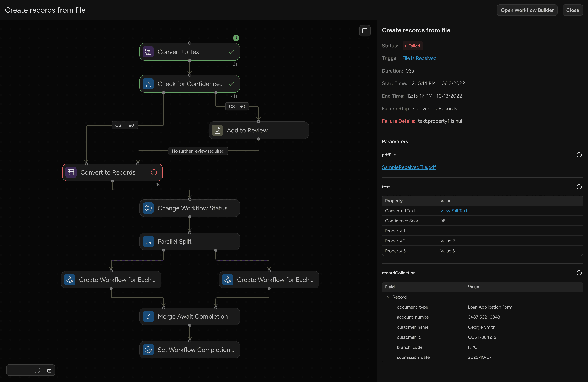Click the Merge Await Completion icon
This screenshot has height=382, width=588.
tap(148, 316)
